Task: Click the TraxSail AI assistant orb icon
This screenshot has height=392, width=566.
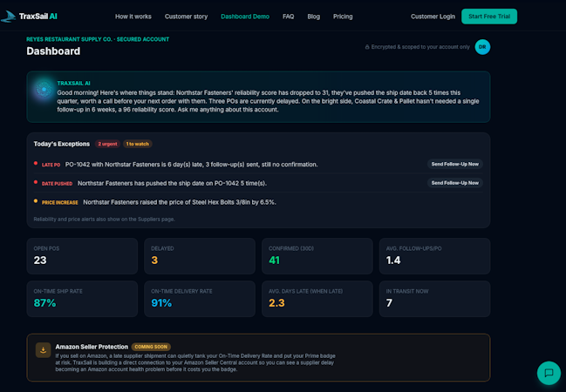Action: click(44, 89)
